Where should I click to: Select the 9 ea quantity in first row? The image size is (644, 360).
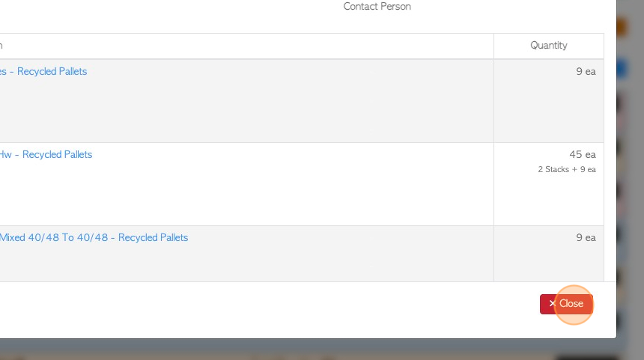tap(586, 71)
